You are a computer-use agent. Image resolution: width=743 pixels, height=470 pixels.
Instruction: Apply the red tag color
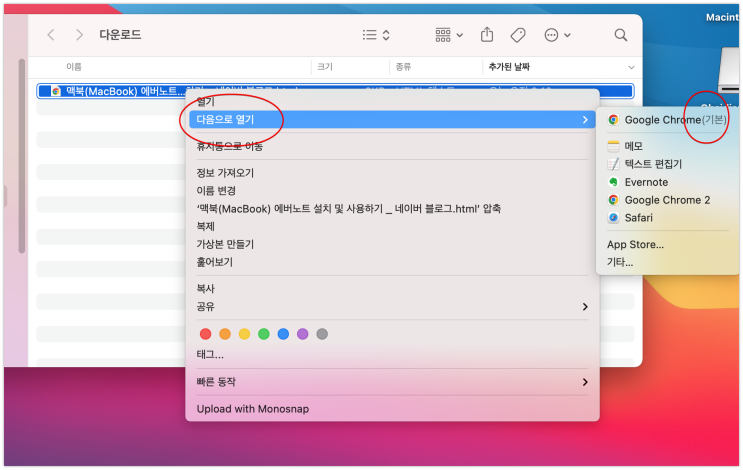tap(205, 334)
